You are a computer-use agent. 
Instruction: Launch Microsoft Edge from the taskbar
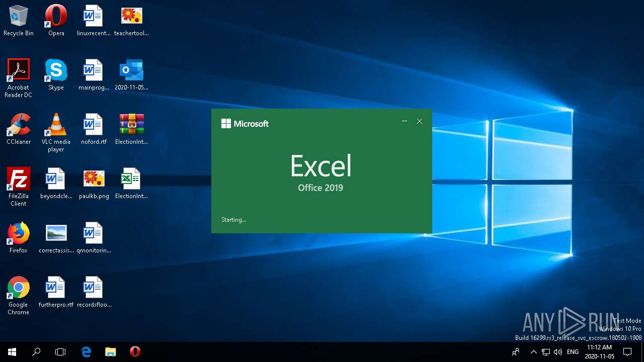coord(87,352)
